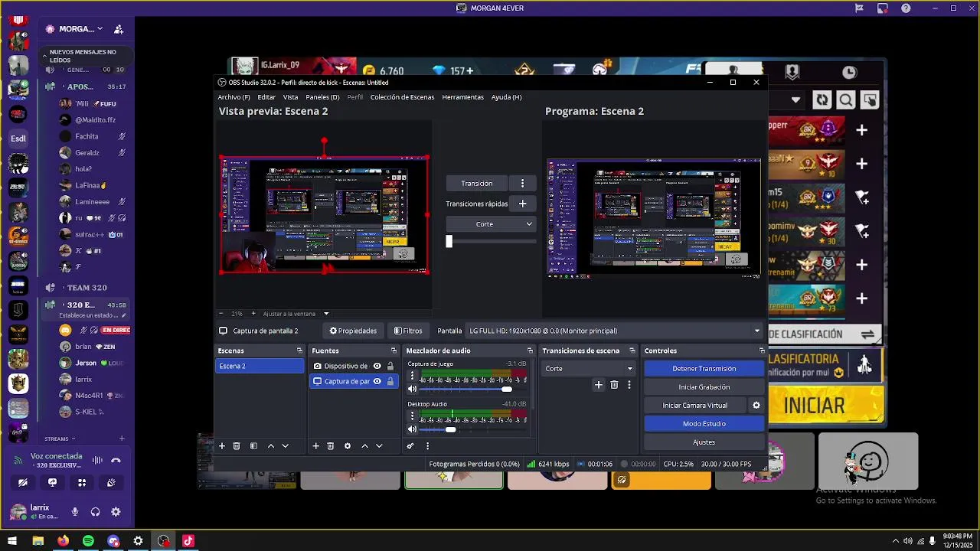The width and height of the screenshot is (980, 551).
Task: Open Archivo menu in OBS
Action: coord(234,97)
